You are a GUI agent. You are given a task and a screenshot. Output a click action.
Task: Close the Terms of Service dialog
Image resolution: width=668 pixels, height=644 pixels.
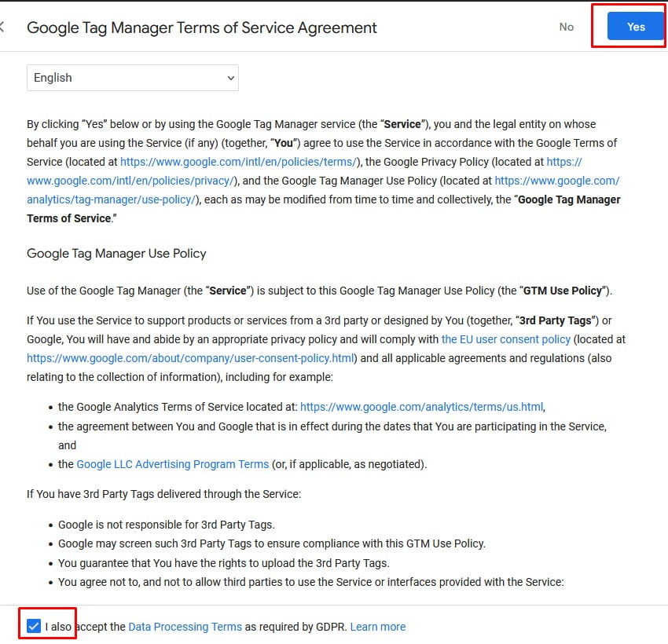(2, 27)
